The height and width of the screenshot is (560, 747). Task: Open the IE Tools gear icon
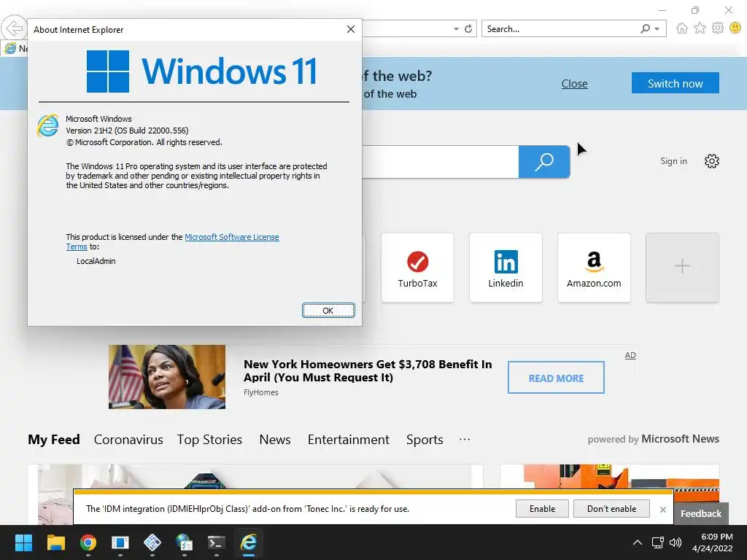coord(718,28)
